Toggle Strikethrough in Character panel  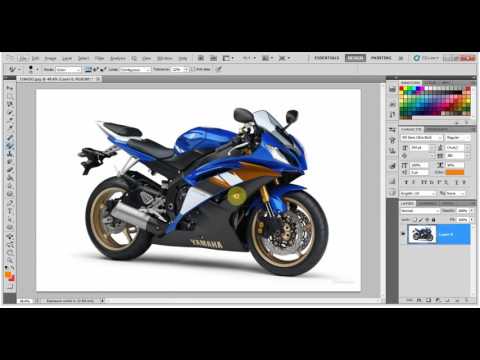tap(465, 182)
